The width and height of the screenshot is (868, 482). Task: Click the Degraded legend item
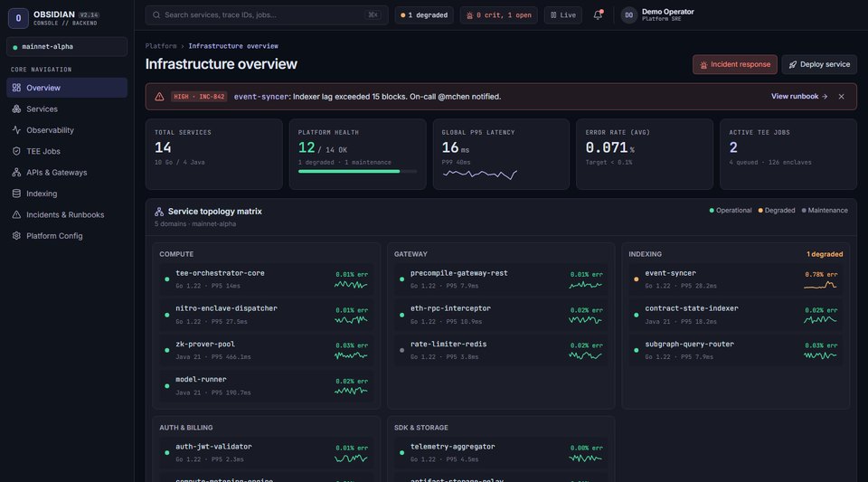pyautogui.click(x=777, y=211)
